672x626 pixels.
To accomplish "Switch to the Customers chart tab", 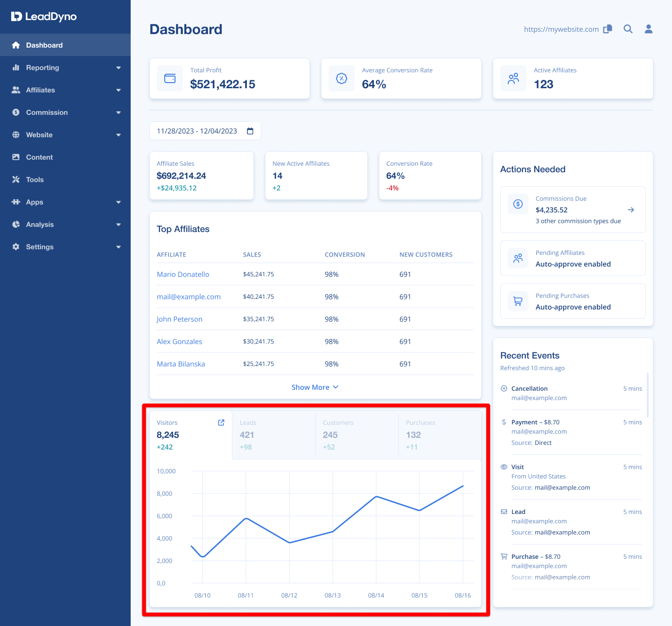I will pyautogui.click(x=357, y=435).
